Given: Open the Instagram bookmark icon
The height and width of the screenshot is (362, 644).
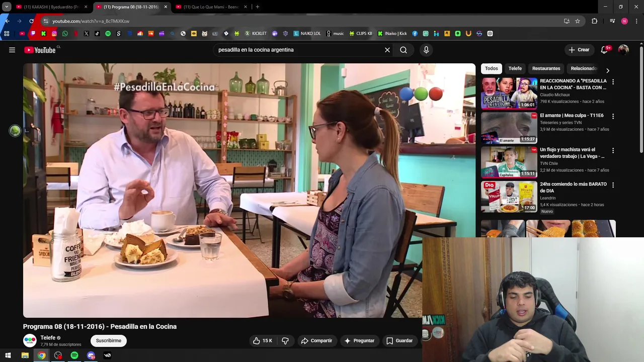Looking at the screenshot, I should coord(54,34).
